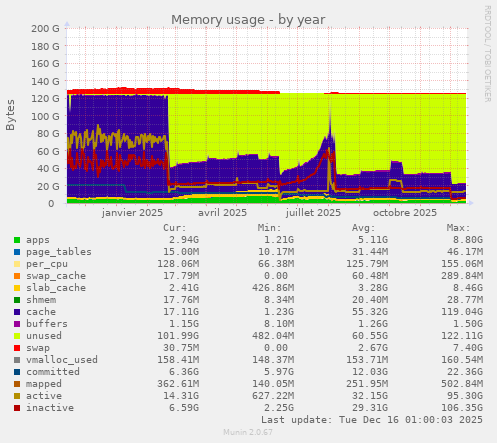Click the Bytes y-axis label
This screenshot has width=497, height=443.
tap(10, 115)
